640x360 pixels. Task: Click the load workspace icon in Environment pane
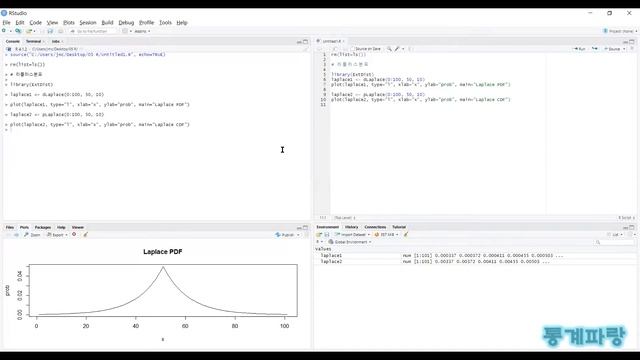319,235
